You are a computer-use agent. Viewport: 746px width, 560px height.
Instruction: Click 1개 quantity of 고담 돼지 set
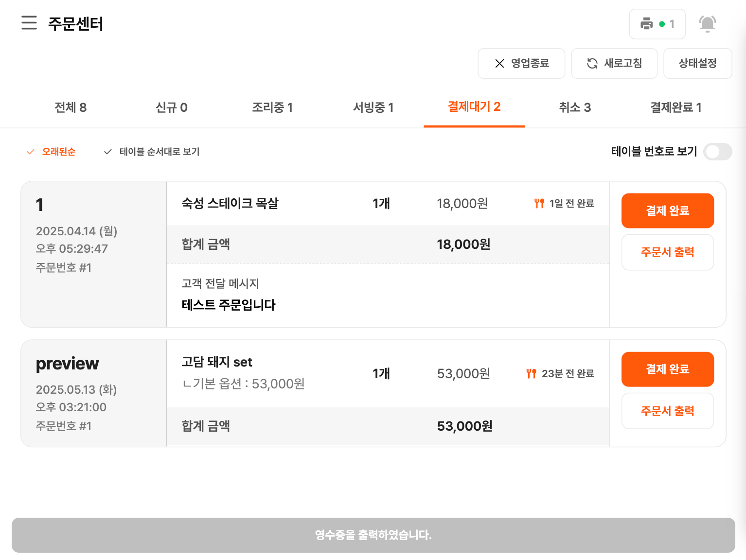(381, 373)
